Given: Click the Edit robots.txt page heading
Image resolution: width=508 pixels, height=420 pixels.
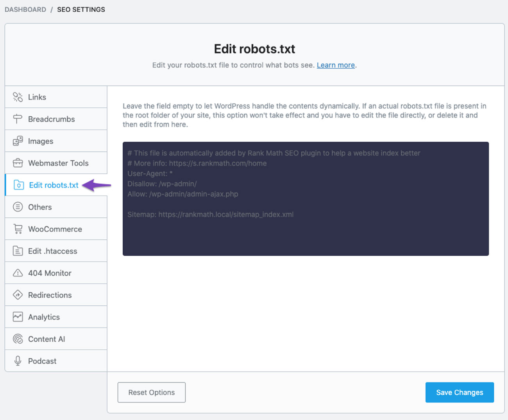Looking at the screenshot, I should pyautogui.click(x=254, y=49).
